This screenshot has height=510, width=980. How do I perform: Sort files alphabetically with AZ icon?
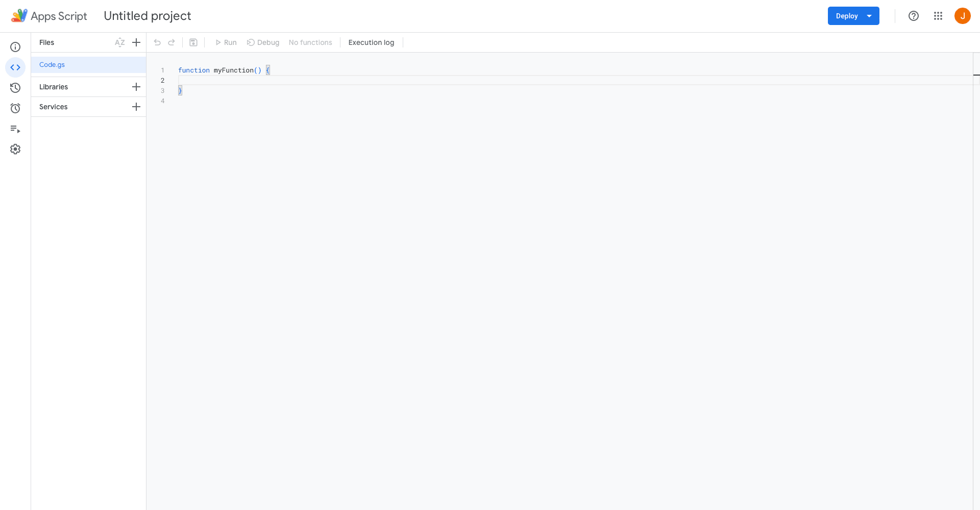click(120, 42)
